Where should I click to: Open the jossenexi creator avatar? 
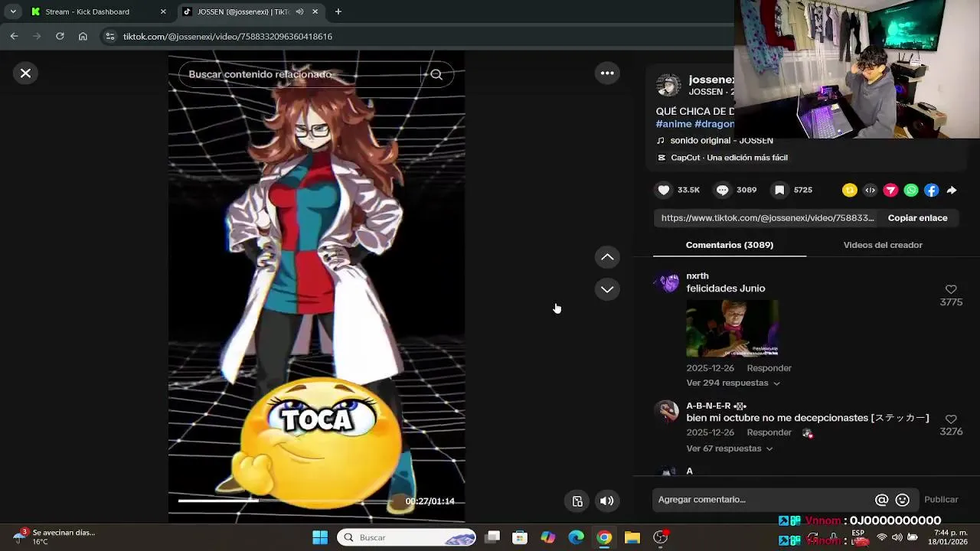668,85
